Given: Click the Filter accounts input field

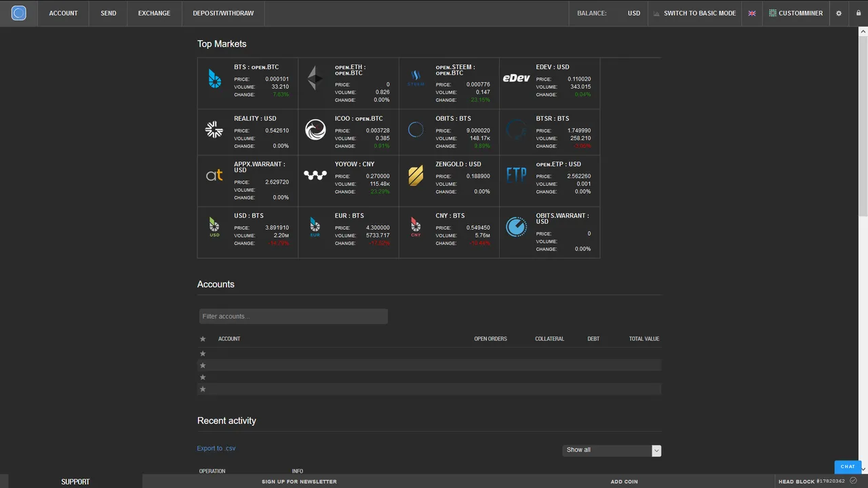Looking at the screenshot, I should click(293, 317).
